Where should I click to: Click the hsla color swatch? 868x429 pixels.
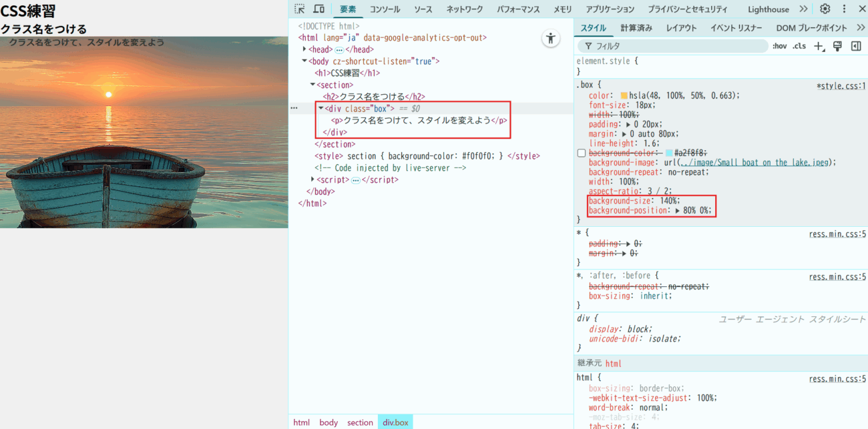tap(624, 96)
